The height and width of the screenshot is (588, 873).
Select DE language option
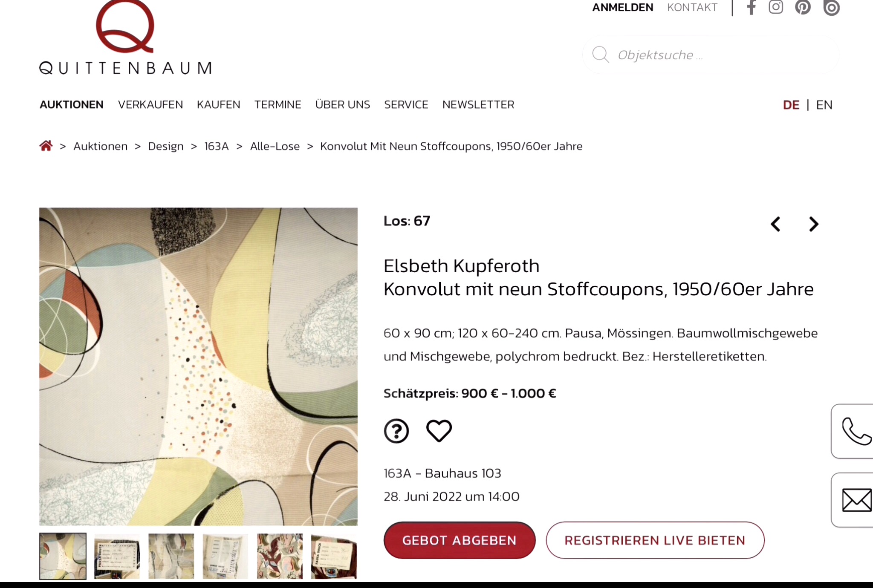pyautogui.click(x=791, y=105)
